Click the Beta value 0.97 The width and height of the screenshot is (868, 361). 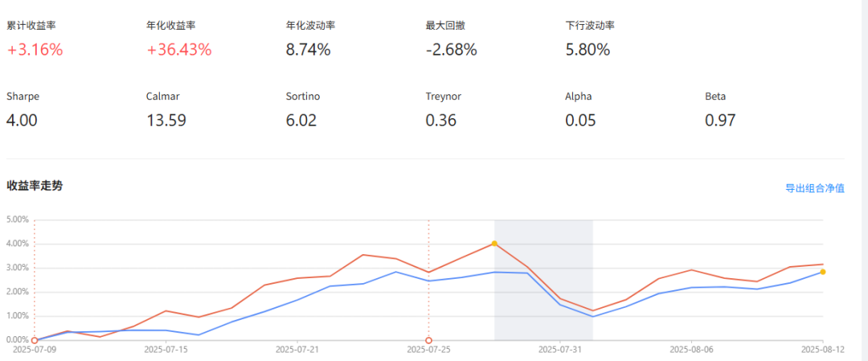click(720, 121)
